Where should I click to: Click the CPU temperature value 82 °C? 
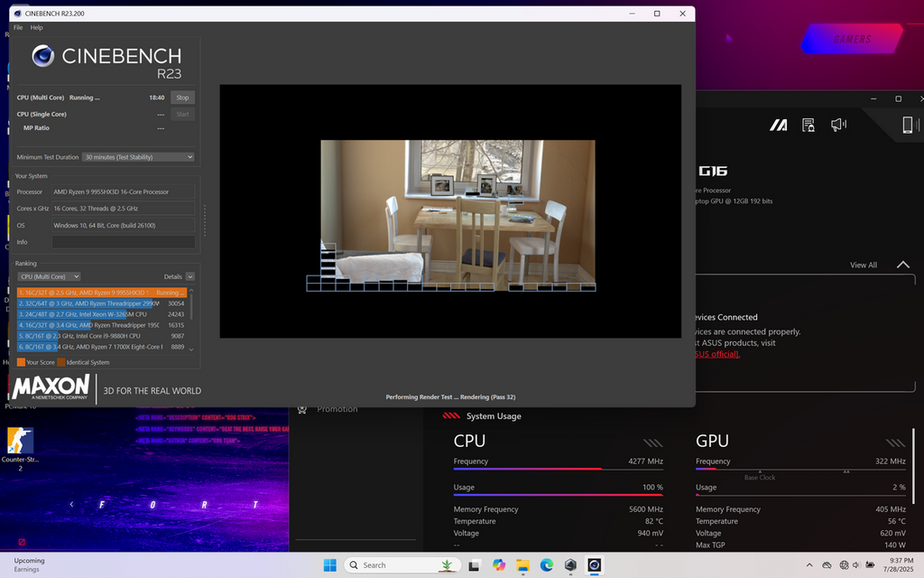tap(653, 521)
